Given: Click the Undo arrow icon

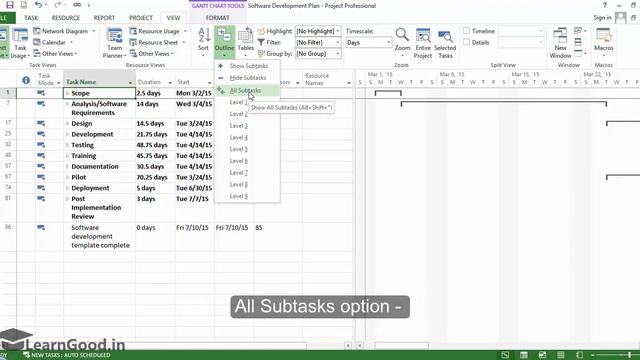Looking at the screenshot, I should pos(38,5).
